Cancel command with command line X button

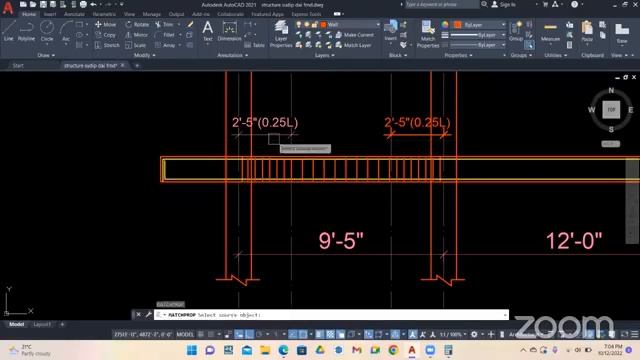[138, 315]
